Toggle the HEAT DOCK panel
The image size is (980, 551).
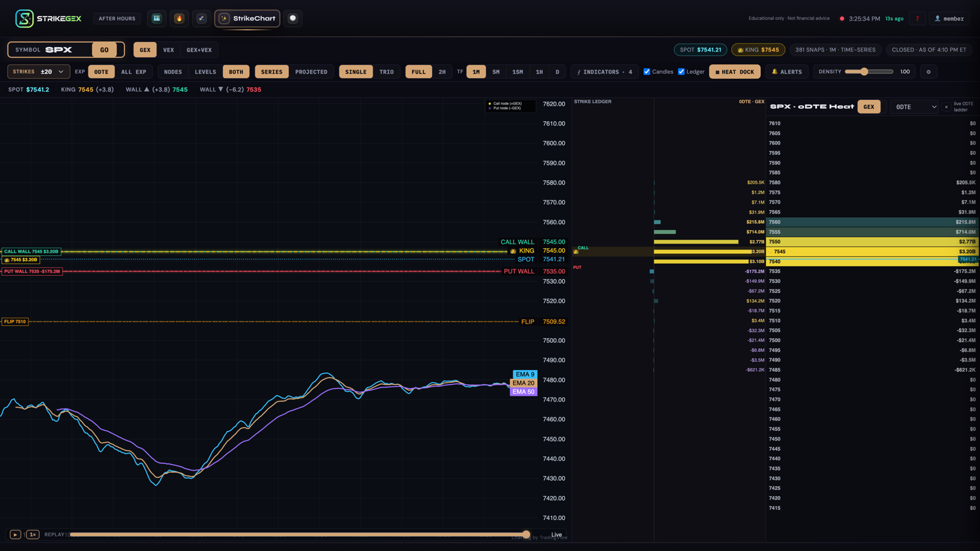click(734, 72)
